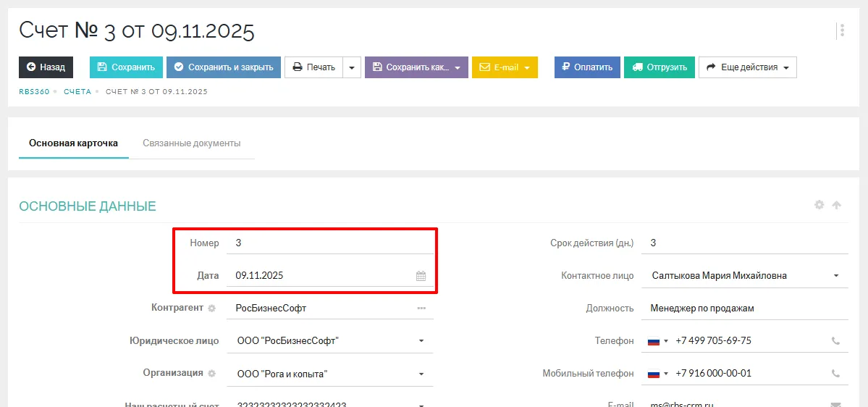Collapse Основные данные section with up arrow

pyautogui.click(x=837, y=205)
